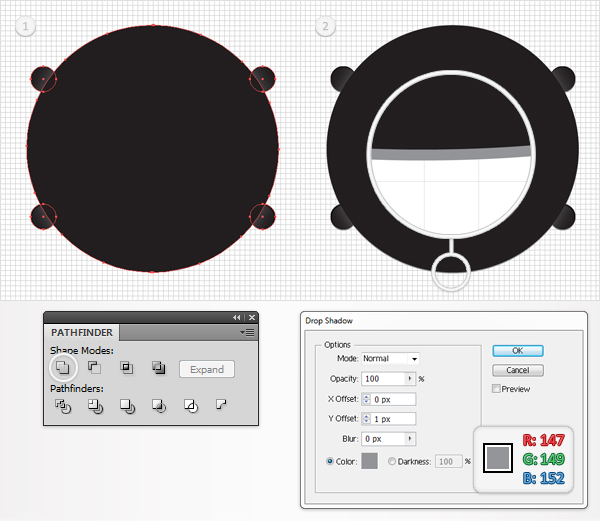Open the gray shadow color swatch

[x=370, y=461]
